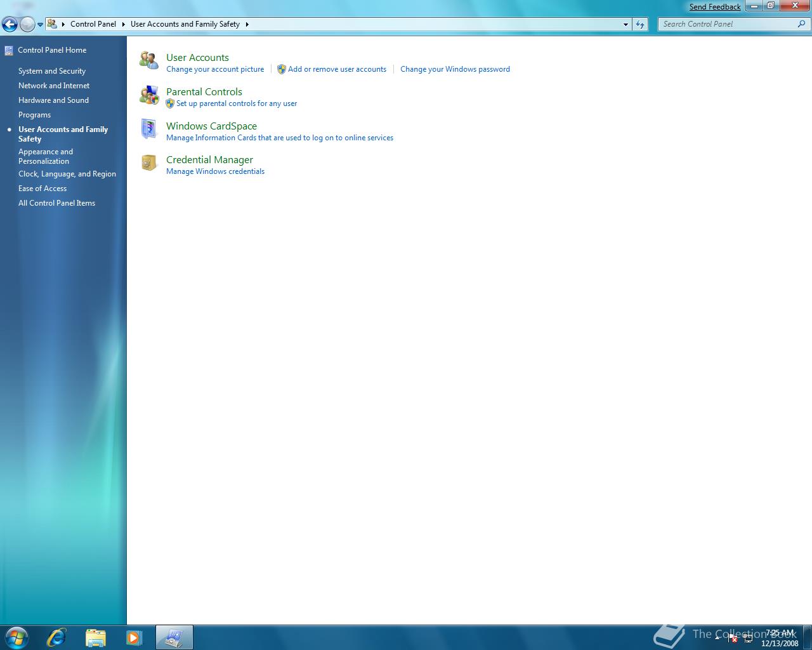Select the Control Panel taskbar button
This screenshot has width=812, height=650.
[x=174, y=637]
